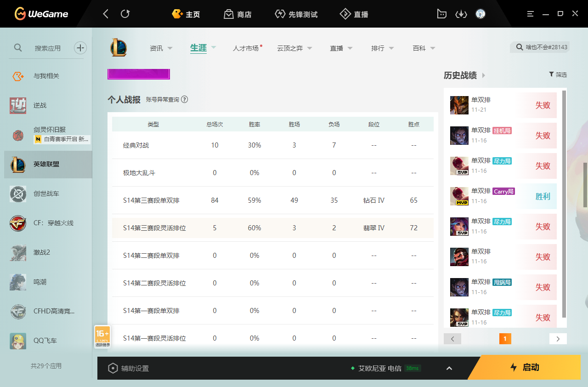Screen dimensions: 588x387
Task: Click the S14第三赛段灵活排位 row
Action: click(273, 228)
